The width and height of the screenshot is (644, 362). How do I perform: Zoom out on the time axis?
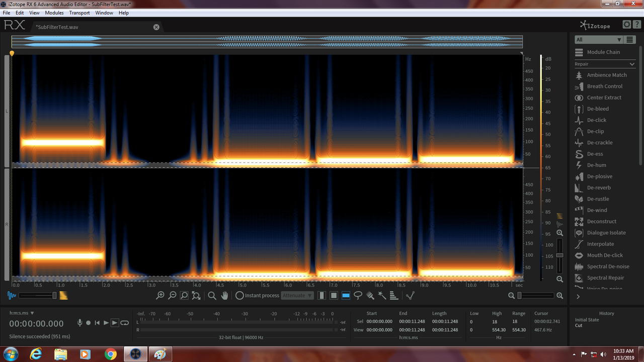tap(172, 296)
